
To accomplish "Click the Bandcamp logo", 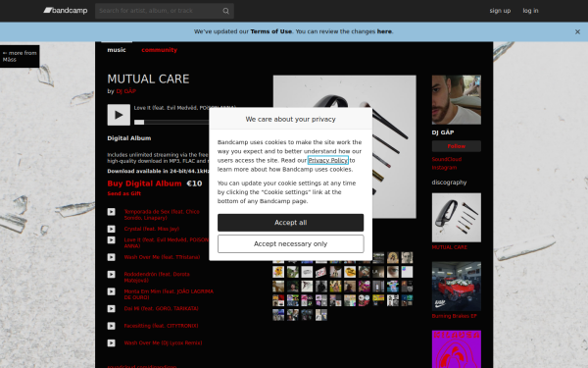I will point(66,11).
